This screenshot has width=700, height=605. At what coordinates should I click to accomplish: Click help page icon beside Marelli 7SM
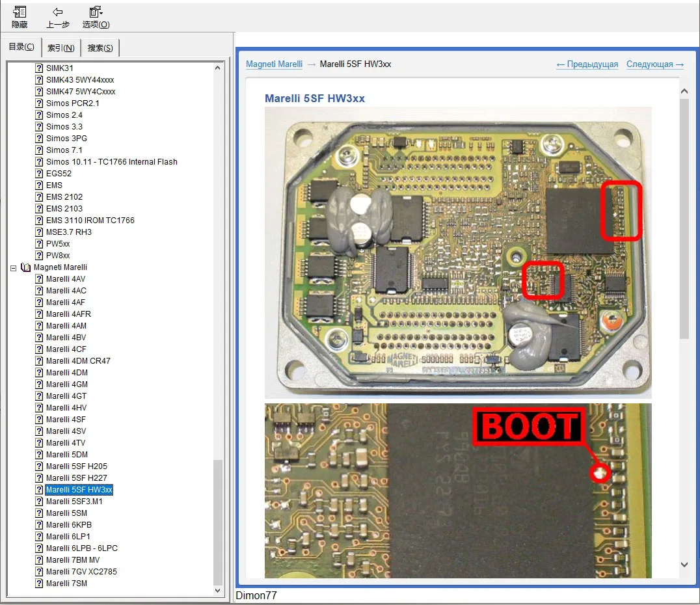pyautogui.click(x=39, y=584)
